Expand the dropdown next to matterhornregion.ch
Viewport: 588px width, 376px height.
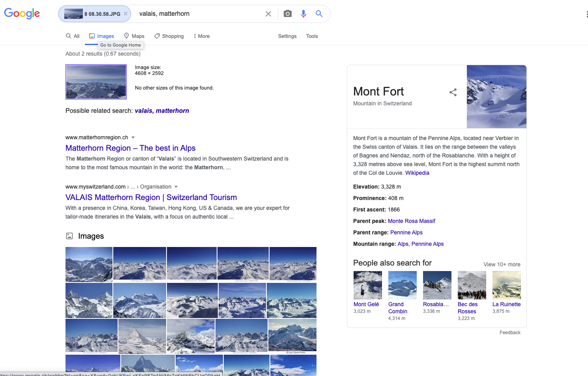[x=133, y=137]
